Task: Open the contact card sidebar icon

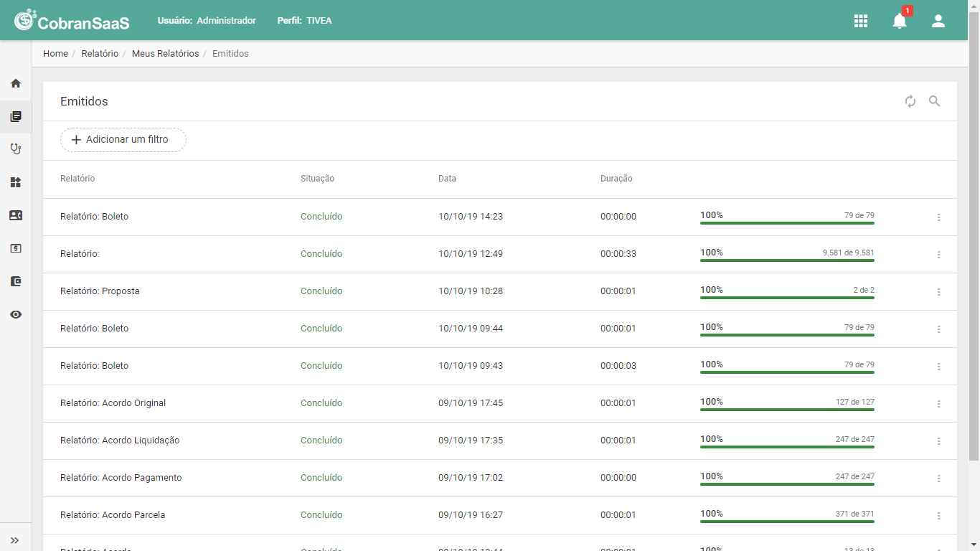Action: pyautogui.click(x=16, y=215)
